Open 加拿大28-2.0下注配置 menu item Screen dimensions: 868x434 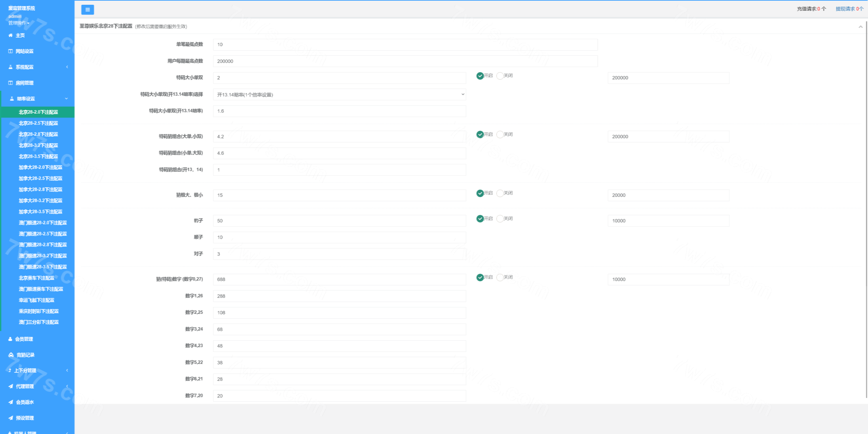pos(40,167)
